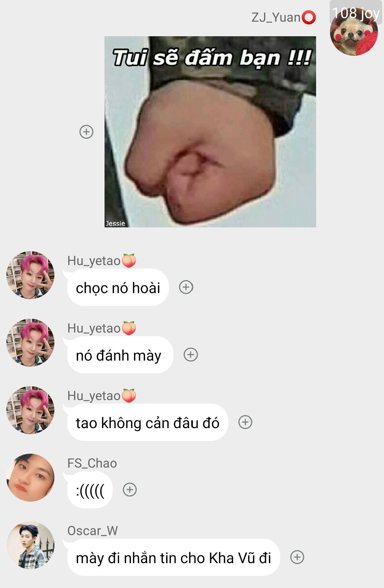Tap the "tao không cản đâu đó" message bubble
Viewport: 384px width, 588px height.
click(148, 422)
